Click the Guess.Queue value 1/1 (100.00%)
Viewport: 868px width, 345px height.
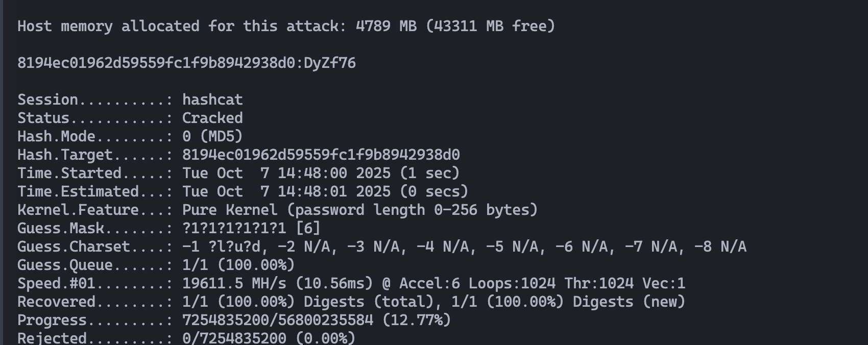point(238,265)
